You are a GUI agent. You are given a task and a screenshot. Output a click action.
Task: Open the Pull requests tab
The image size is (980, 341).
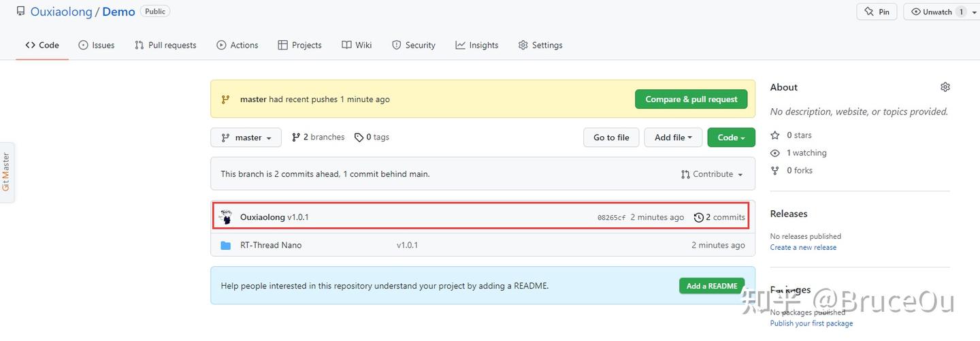click(x=165, y=45)
